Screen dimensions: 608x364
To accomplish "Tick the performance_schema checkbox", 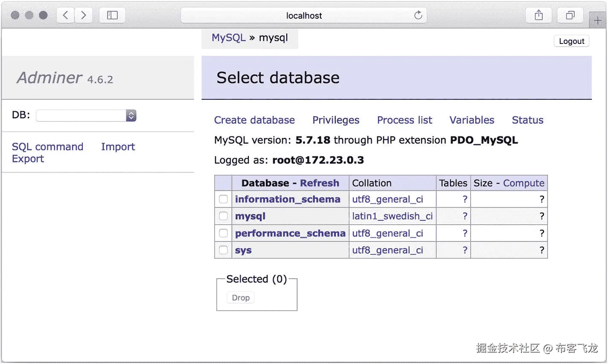I will [223, 233].
